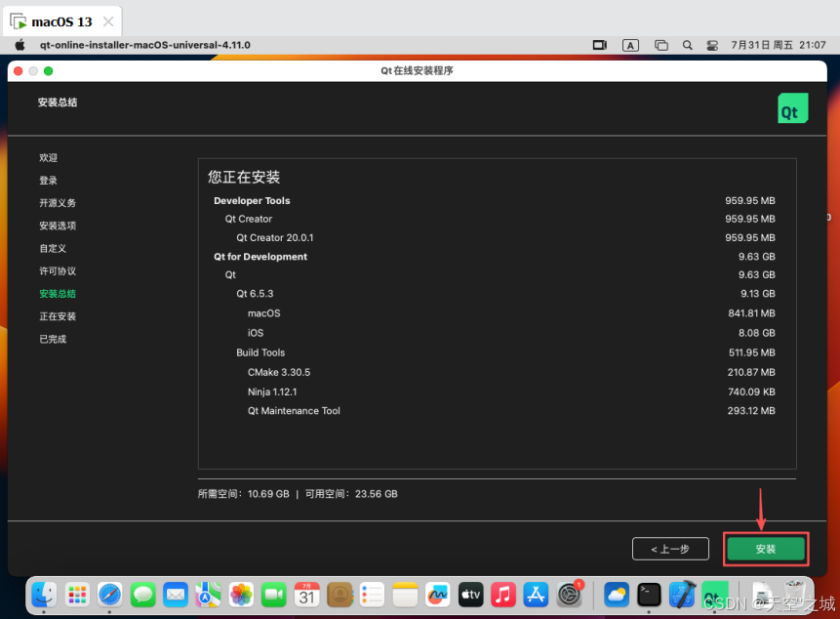Screen dimensions: 840x619
Task: Open Control Center in the menu bar
Action: (712, 45)
